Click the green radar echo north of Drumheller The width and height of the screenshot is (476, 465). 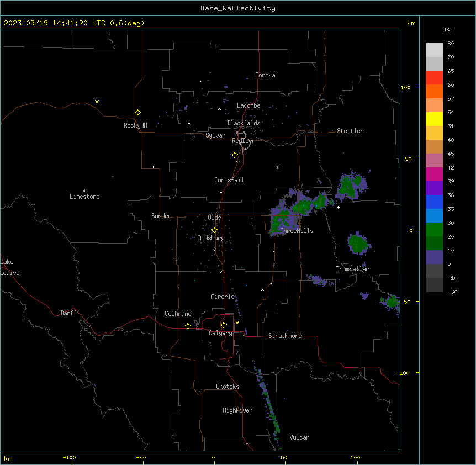(359, 243)
